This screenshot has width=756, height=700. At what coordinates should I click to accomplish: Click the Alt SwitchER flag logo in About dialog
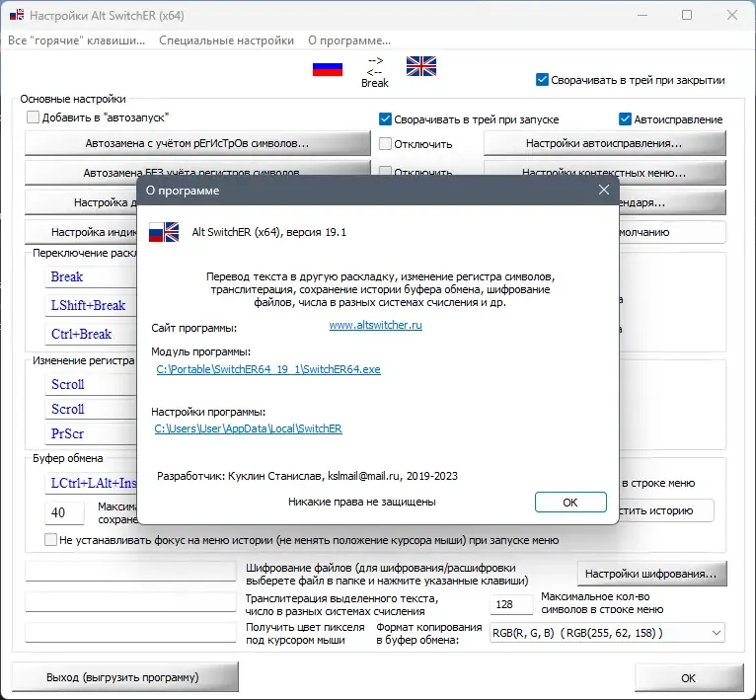tap(164, 232)
